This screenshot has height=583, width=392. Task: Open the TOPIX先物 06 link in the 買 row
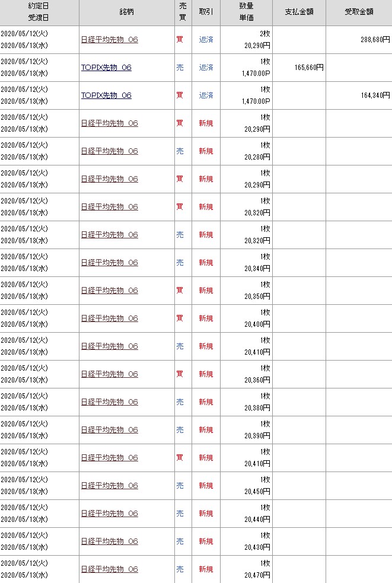[x=106, y=95]
